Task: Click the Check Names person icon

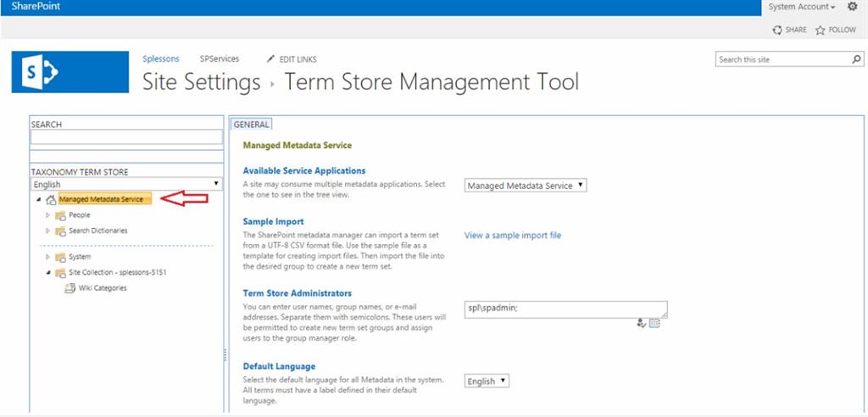Action: [642, 323]
